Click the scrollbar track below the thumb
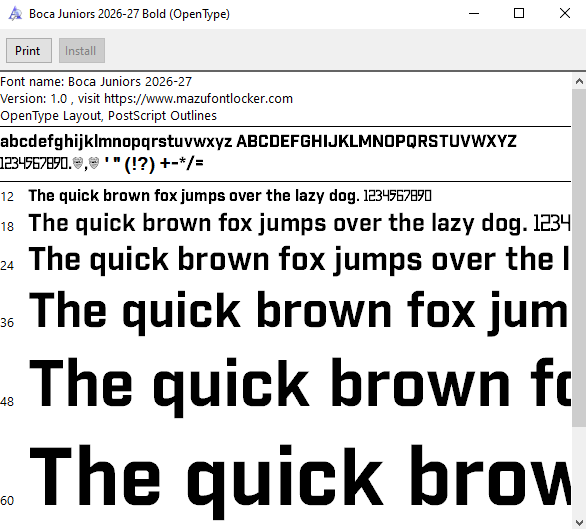 579,470
